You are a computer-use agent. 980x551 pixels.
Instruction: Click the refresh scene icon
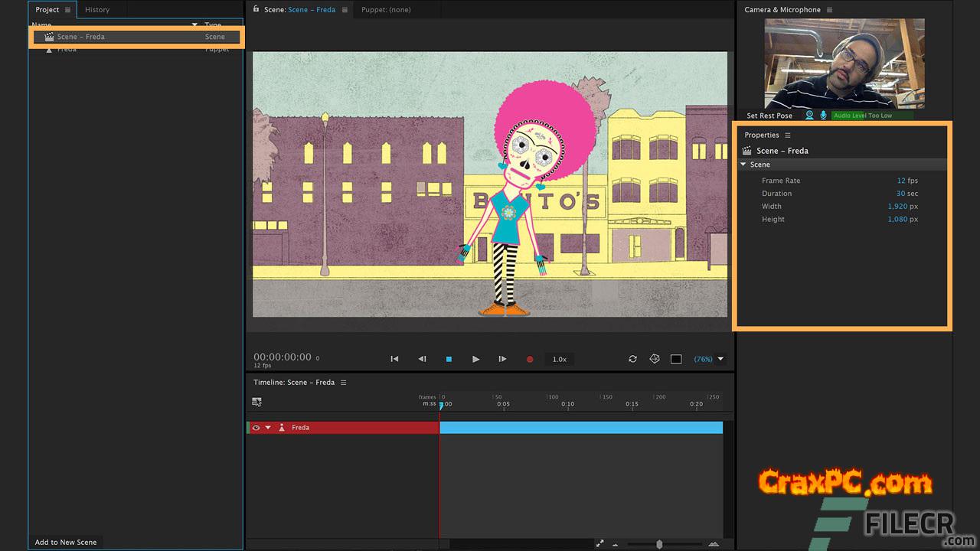pyautogui.click(x=632, y=359)
